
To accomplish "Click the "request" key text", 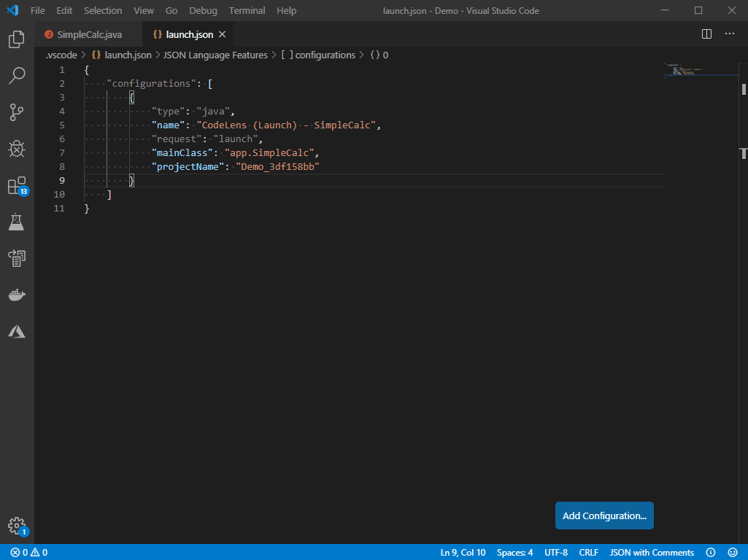I will (x=177, y=139).
